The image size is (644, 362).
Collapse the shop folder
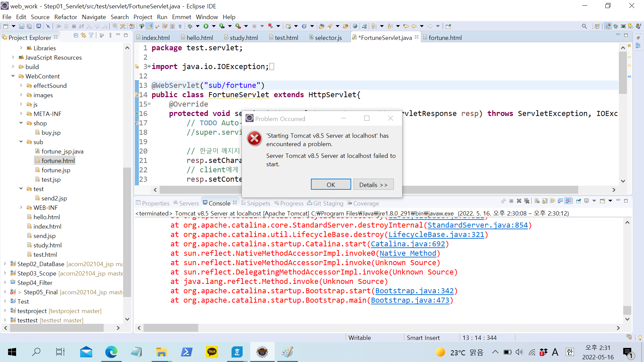pos(21,123)
